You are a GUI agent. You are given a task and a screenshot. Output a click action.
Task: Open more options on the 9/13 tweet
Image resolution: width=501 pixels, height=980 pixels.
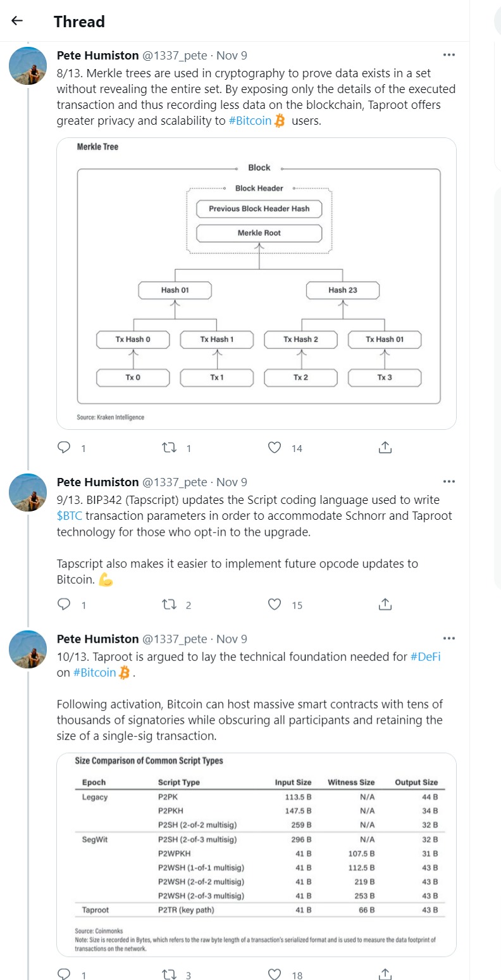(449, 482)
